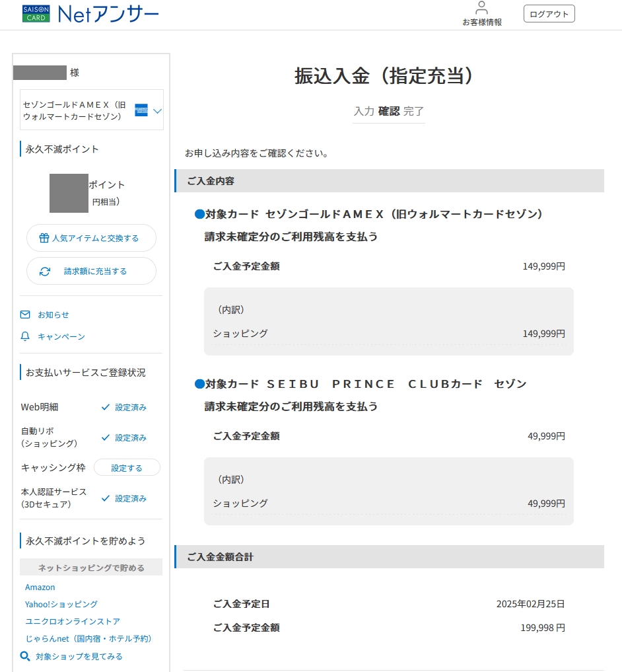
Task: Click the 入力 step label
Action: pyautogui.click(x=364, y=112)
